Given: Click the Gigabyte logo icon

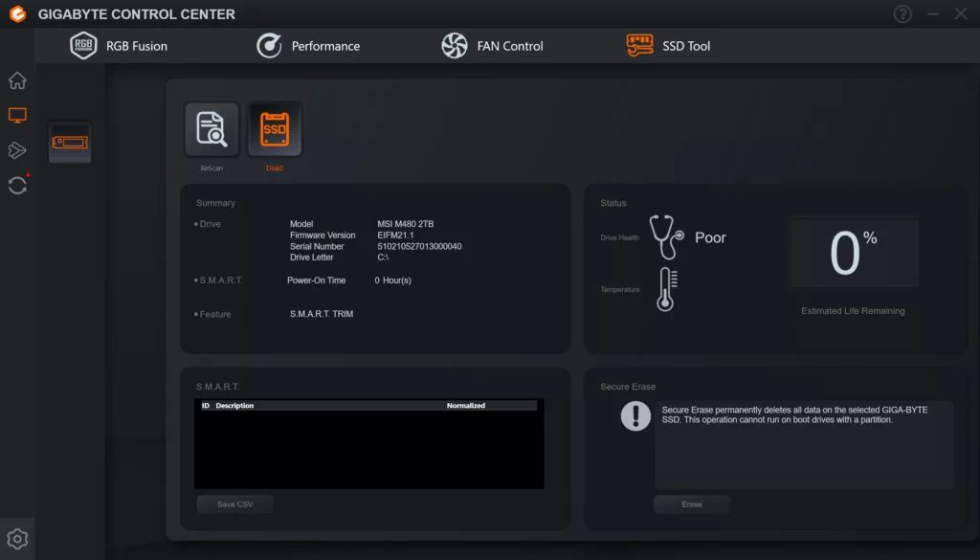Looking at the screenshot, I should click(17, 13).
